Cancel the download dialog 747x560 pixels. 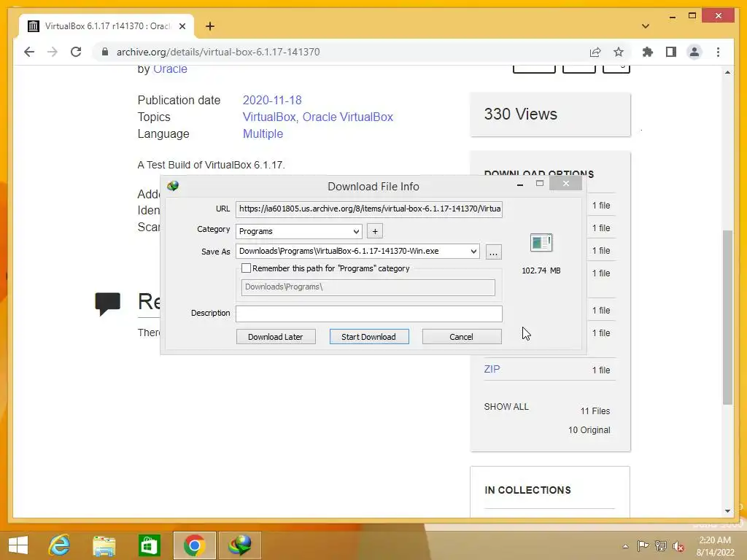coord(462,337)
